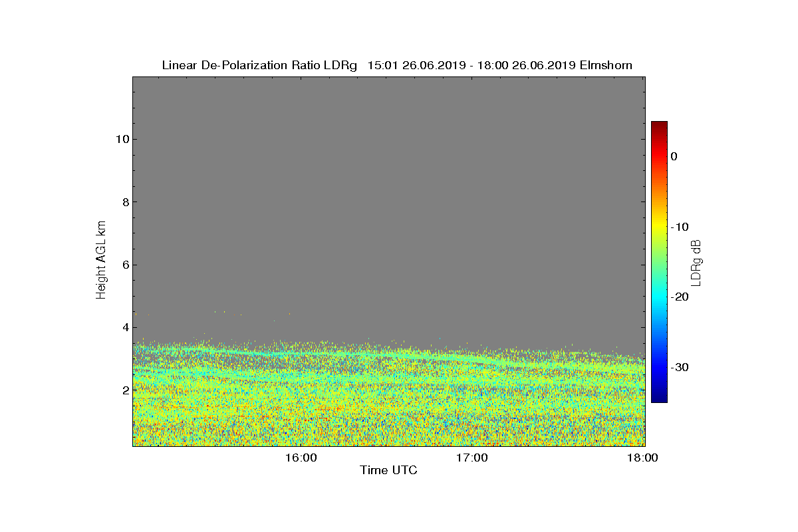Click the '16:00' time tick label

tap(303, 458)
